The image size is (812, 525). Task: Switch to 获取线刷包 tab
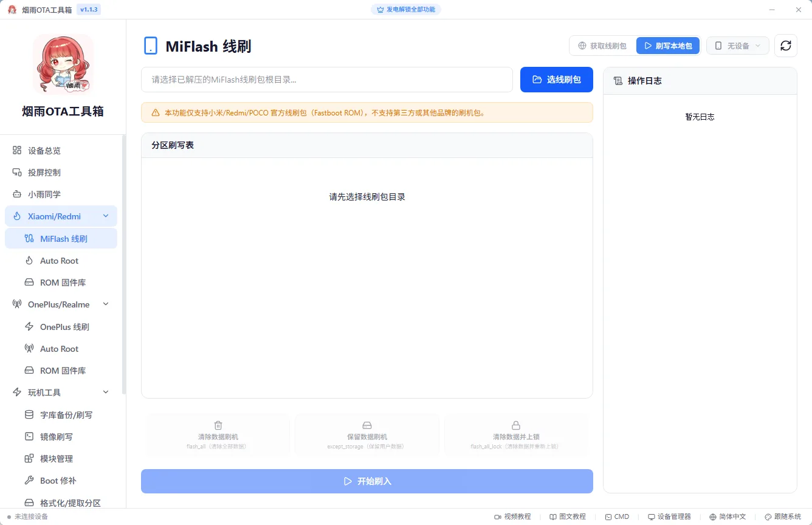click(602, 46)
